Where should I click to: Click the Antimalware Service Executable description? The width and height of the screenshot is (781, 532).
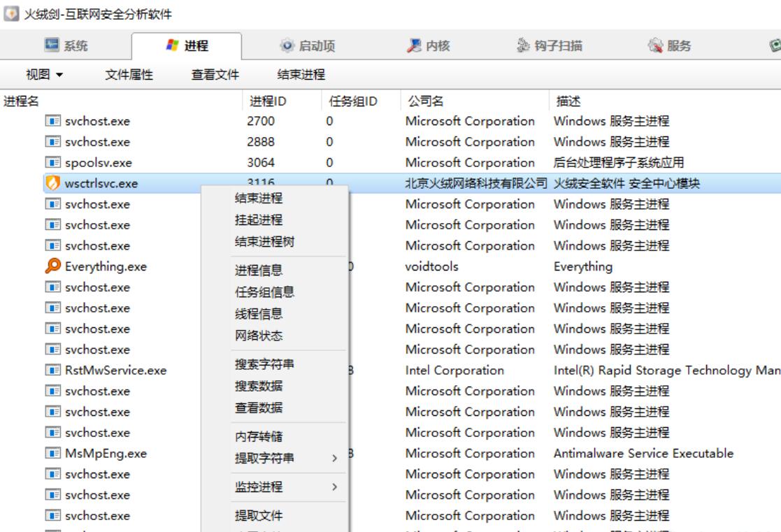[643, 453]
